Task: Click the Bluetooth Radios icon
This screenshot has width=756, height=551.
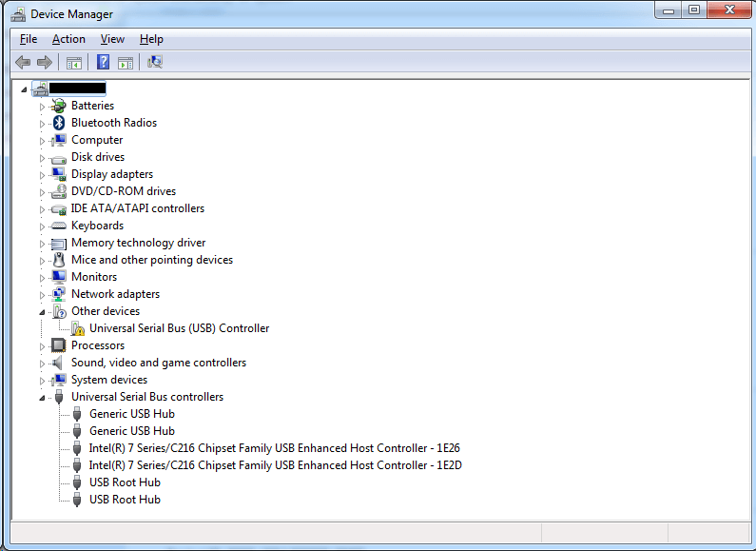Action: (59, 123)
